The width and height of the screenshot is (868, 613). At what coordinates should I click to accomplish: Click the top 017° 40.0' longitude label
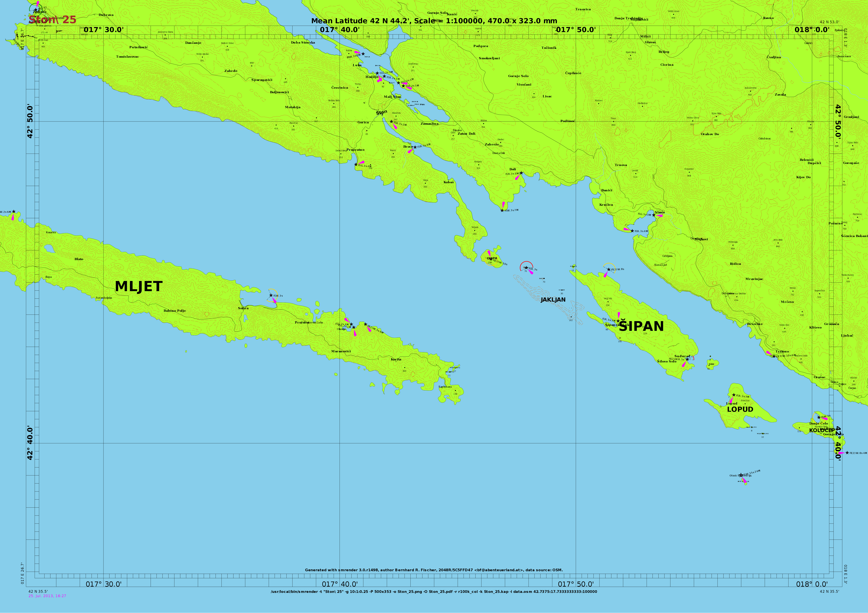click(339, 30)
